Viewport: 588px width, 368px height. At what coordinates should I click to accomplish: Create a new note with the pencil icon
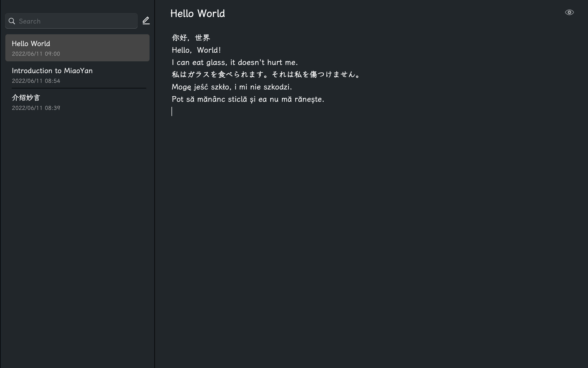coord(146,21)
